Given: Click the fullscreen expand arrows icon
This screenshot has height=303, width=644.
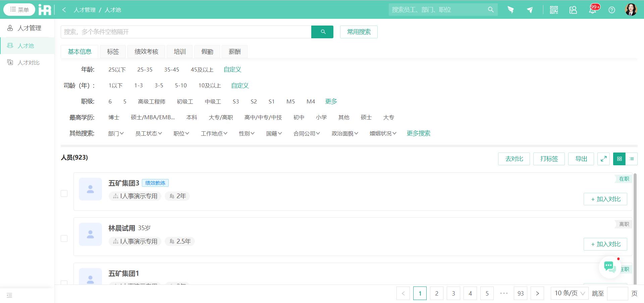Looking at the screenshot, I should (603, 159).
